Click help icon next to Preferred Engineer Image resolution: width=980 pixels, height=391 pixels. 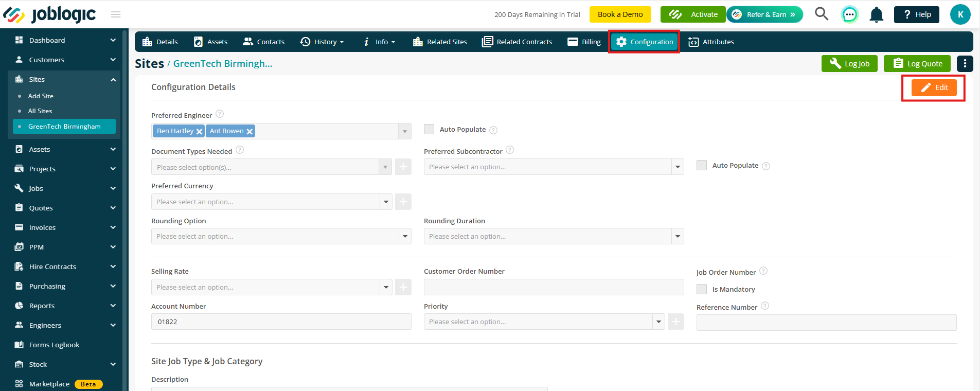(x=220, y=114)
